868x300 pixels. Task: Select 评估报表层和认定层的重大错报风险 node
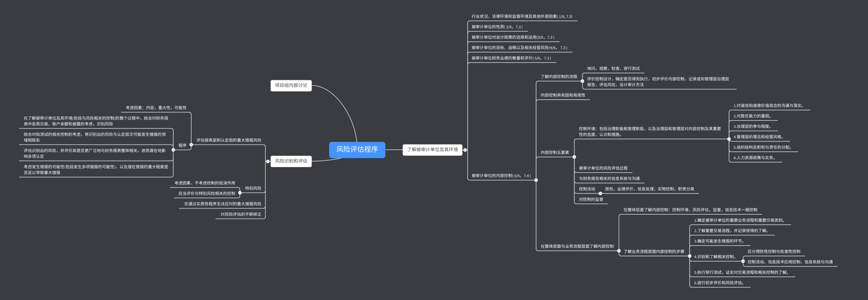tap(229, 140)
